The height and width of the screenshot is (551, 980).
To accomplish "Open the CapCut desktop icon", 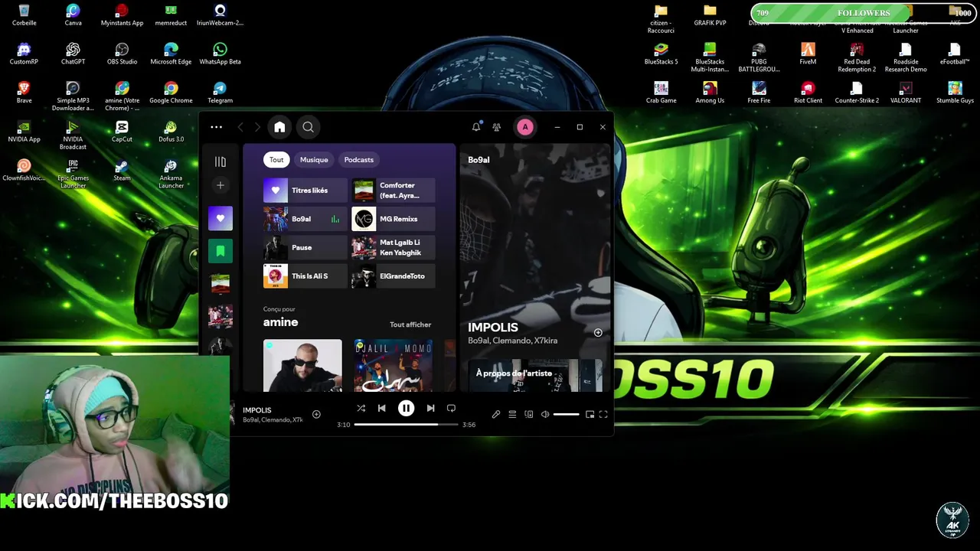I will point(122,131).
